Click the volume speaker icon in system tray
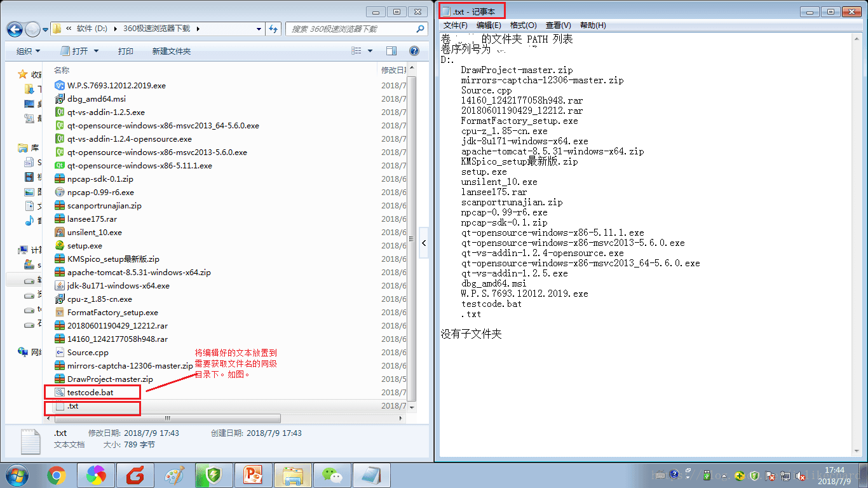The width and height of the screenshot is (868, 488). [801, 475]
